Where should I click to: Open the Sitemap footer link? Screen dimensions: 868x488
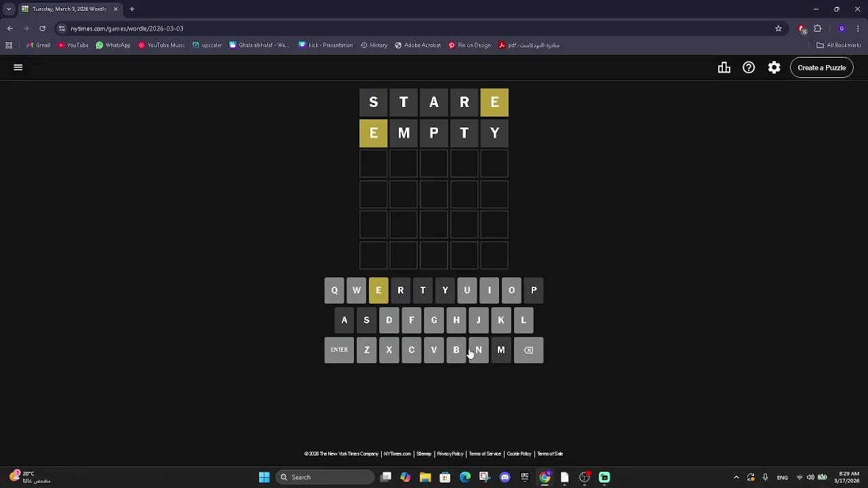[424, 454]
